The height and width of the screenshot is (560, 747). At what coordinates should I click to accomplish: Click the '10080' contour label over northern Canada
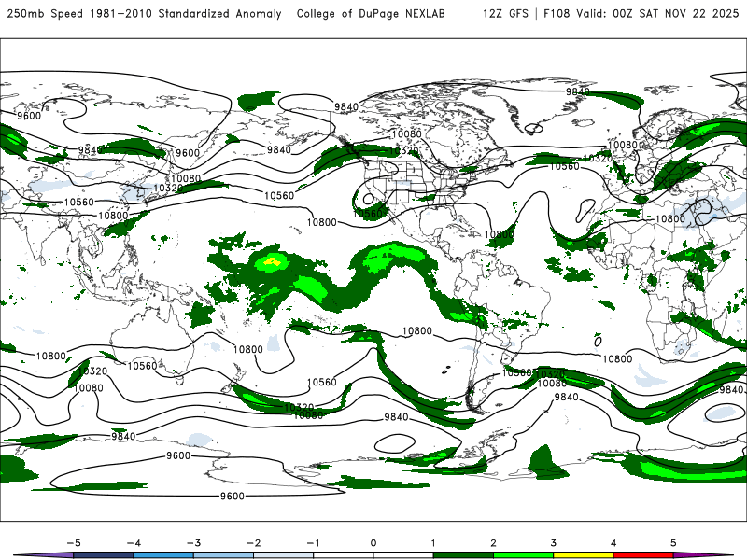407,133
